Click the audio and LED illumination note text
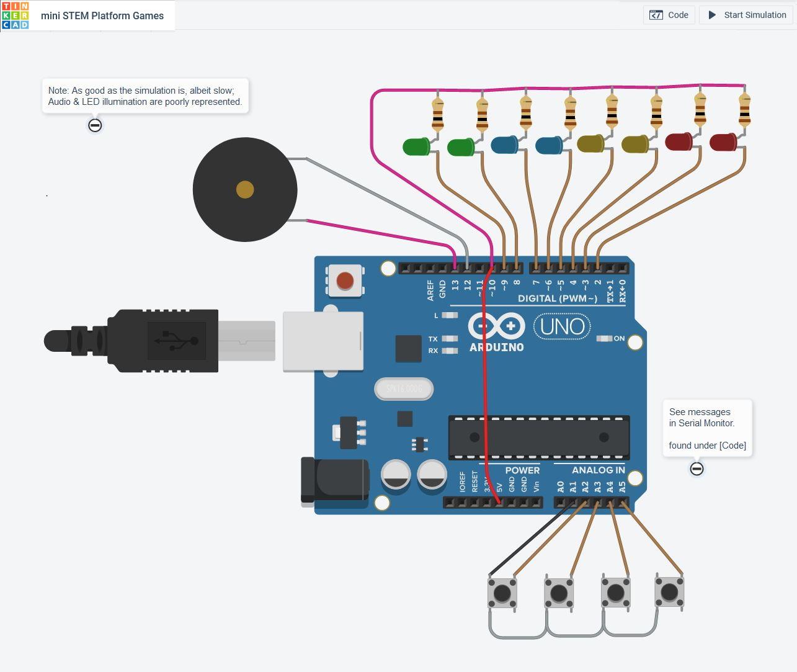The image size is (797, 672). pos(145,96)
